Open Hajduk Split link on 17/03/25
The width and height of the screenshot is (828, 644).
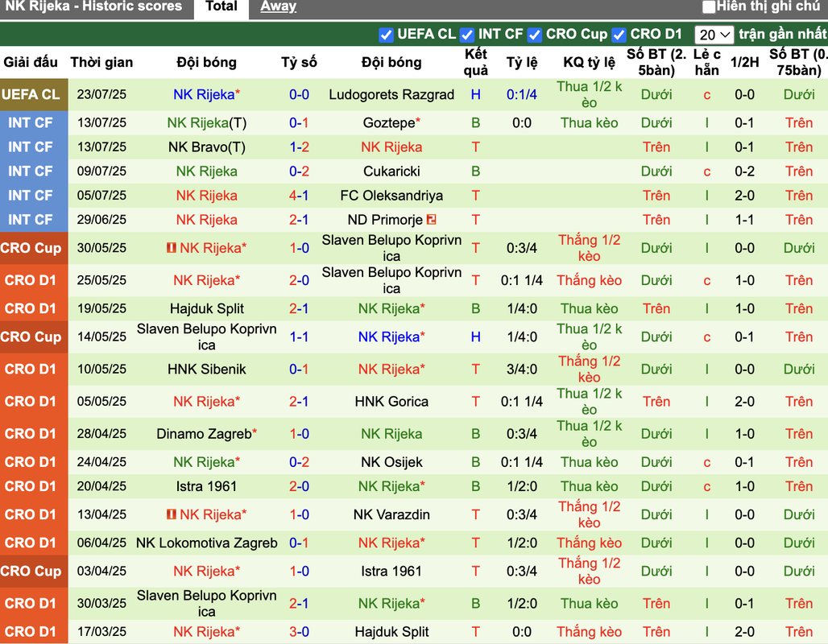pos(391,632)
